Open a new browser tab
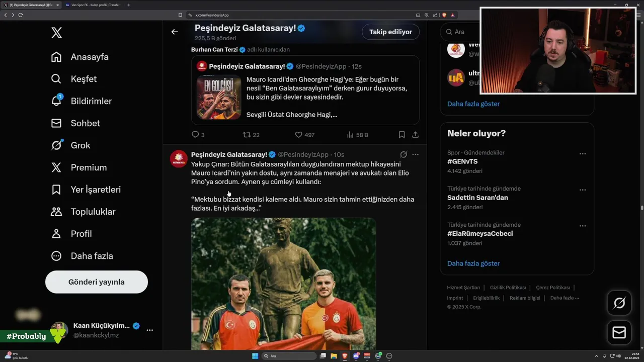644x362 pixels. coord(129,5)
